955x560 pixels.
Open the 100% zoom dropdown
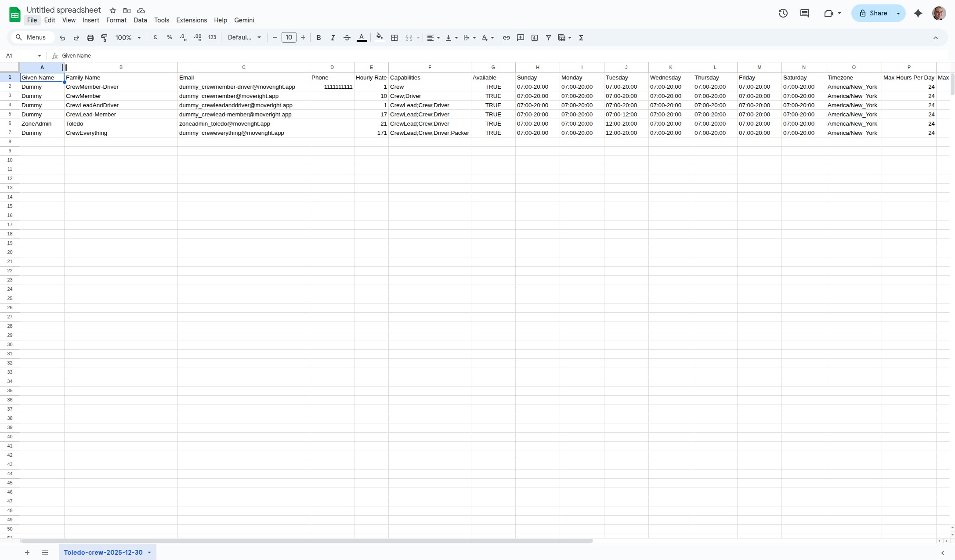pos(128,38)
